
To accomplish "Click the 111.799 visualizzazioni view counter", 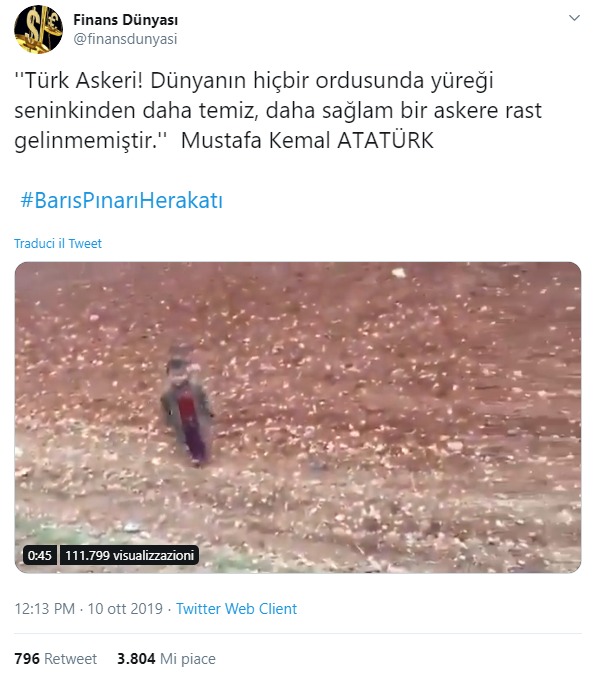I will (129, 555).
